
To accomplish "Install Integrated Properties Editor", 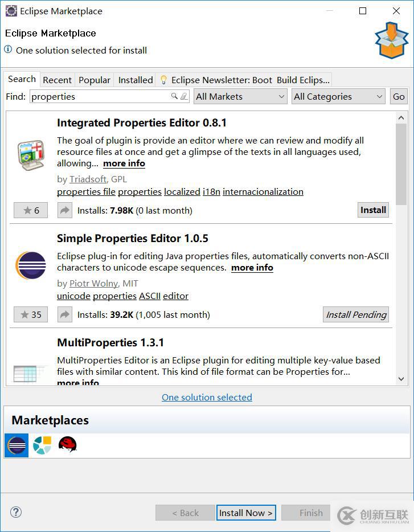I will (373, 210).
